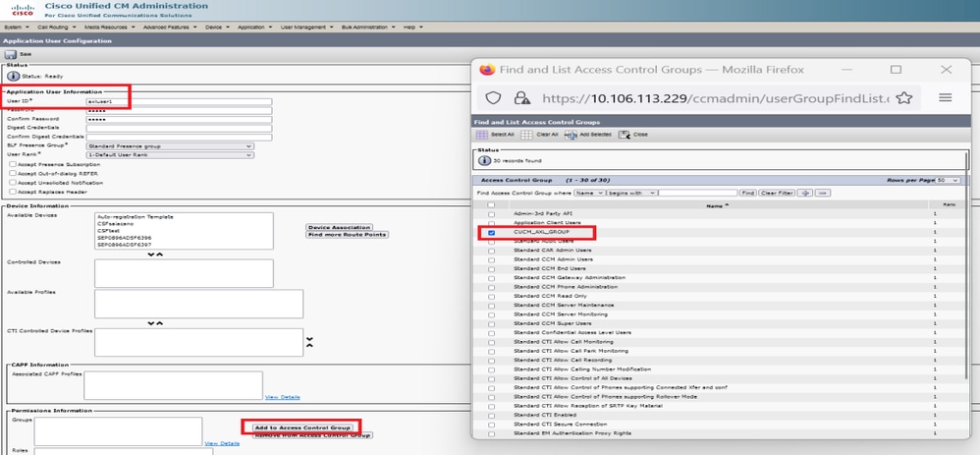Image resolution: width=980 pixels, height=455 pixels.
Task: Open the Media Resources menu
Action: (109, 28)
